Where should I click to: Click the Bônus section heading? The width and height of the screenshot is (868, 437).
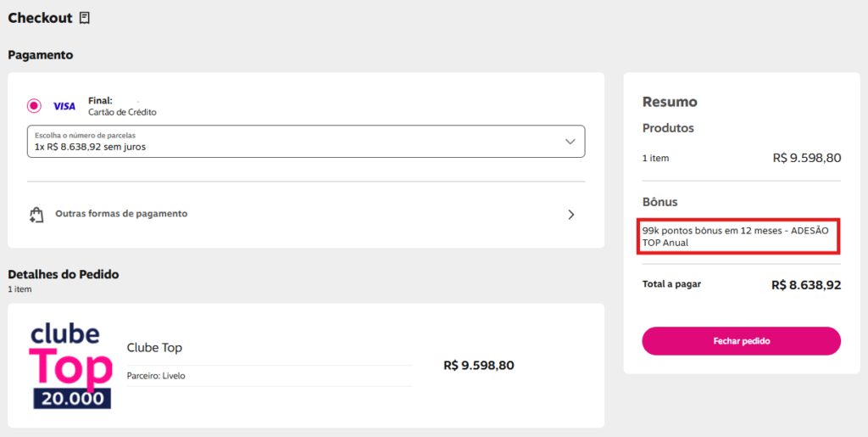point(659,202)
